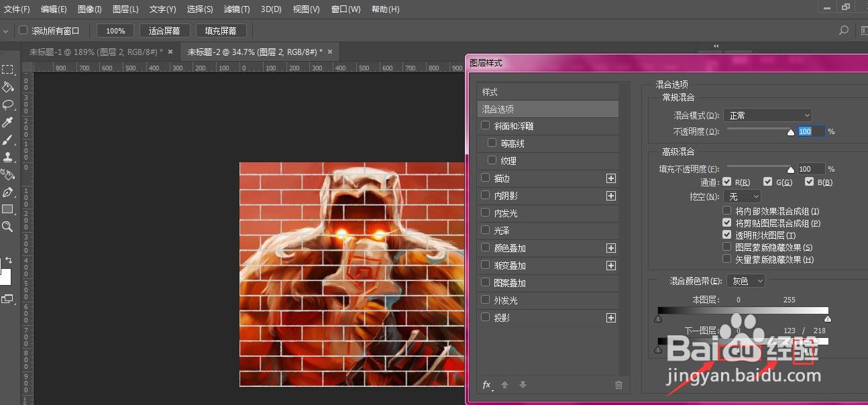Select the Brush tool

point(7,139)
